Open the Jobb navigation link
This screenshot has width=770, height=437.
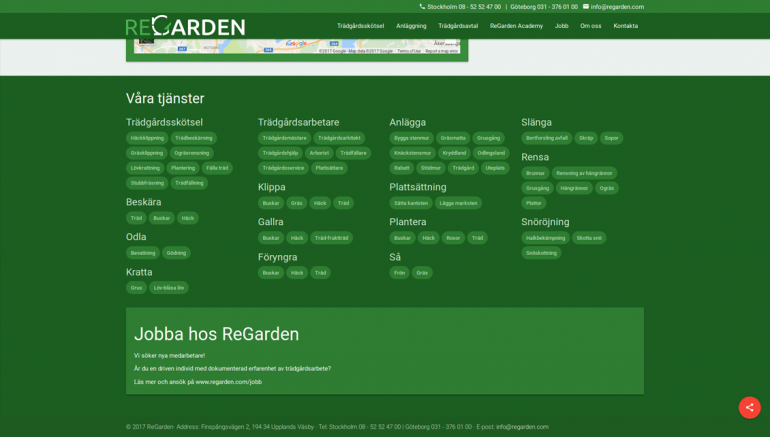pos(561,26)
